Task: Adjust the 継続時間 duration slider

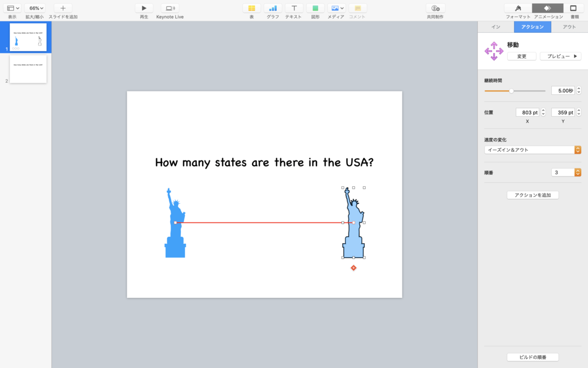Action: pyautogui.click(x=511, y=91)
